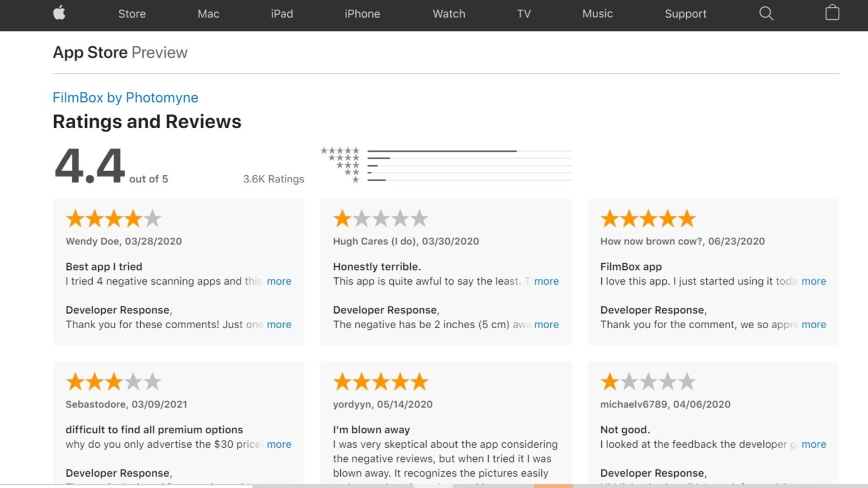Open the Watch navigation item
The width and height of the screenshot is (868, 488).
pyautogui.click(x=449, y=14)
